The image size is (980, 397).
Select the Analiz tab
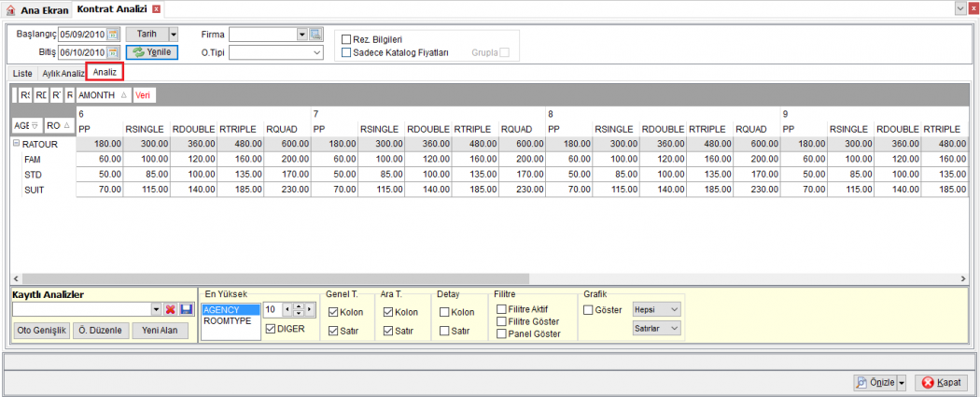pyautogui.click(x=105, y=72)
